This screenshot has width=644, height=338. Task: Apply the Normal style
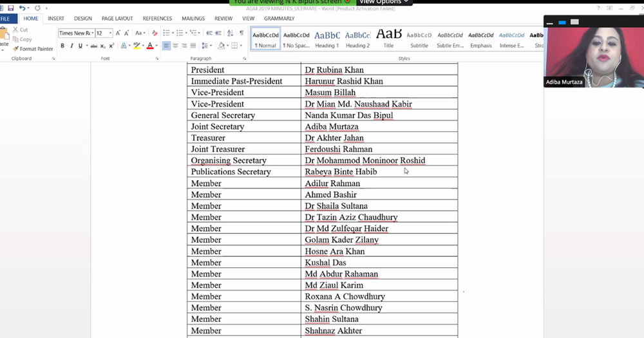pyautogui.click(x=265, y=39)
